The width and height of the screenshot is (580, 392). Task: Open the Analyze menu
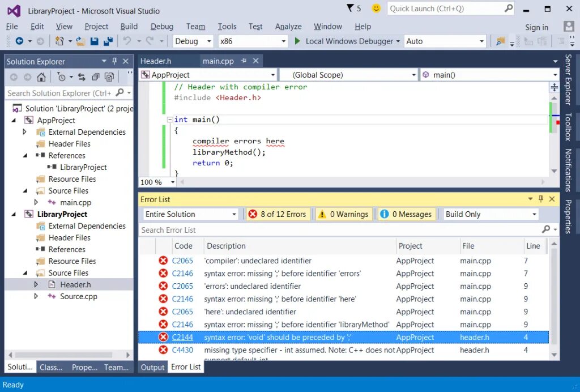[x=288, y=26]
